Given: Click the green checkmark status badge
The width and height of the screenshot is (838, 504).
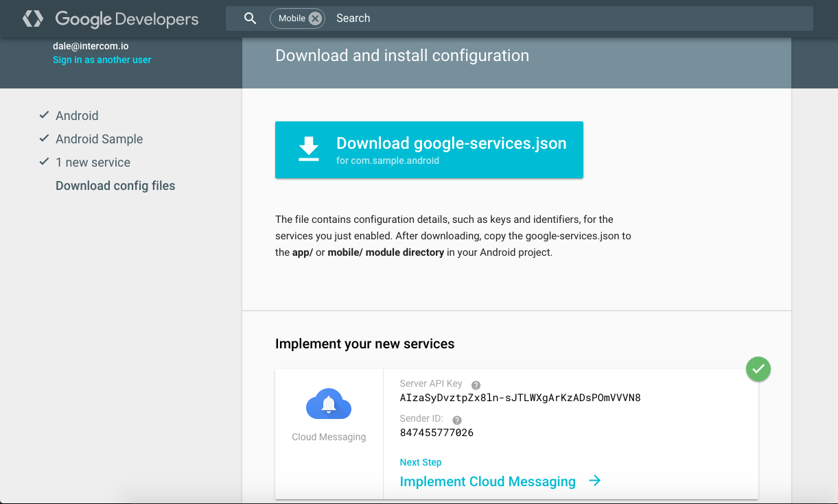Looking at the screenshot, I should (758, 369).
